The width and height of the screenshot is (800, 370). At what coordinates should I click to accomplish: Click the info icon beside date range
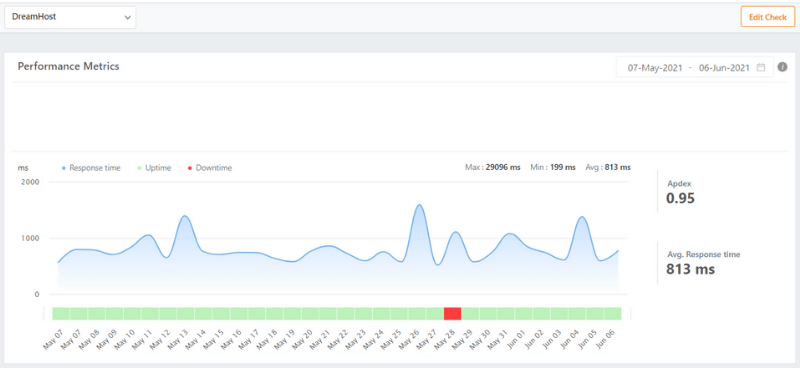(783, 67)
